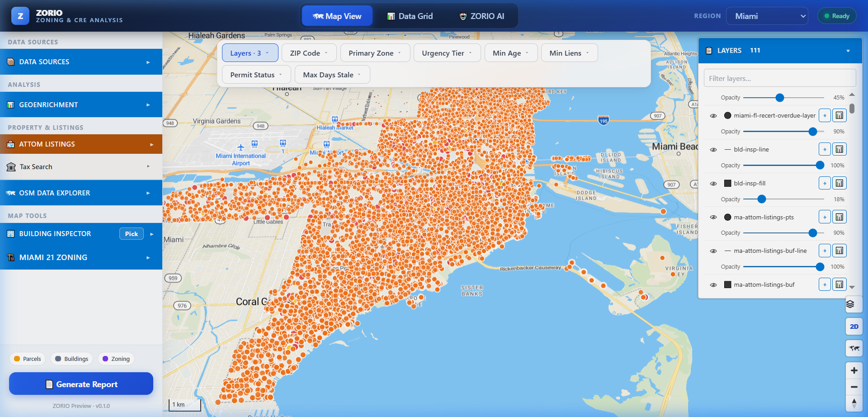The height and width of the screenshot is (417, 868).
Task: Hide the miami-fl-recert-overdue-layer eye toggle
Action: [x=713, y=116]
